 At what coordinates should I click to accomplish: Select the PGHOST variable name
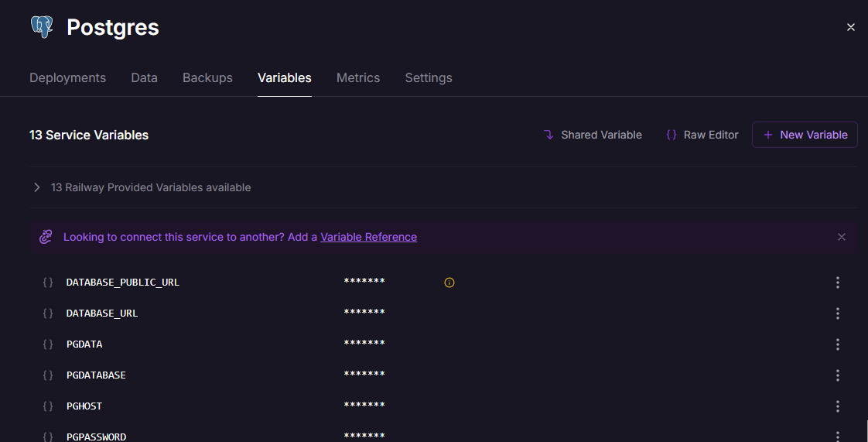84,406
